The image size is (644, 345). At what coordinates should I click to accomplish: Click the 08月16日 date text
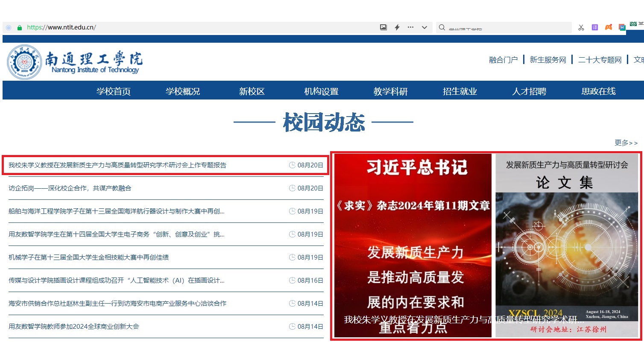click(x=310, y=281)
